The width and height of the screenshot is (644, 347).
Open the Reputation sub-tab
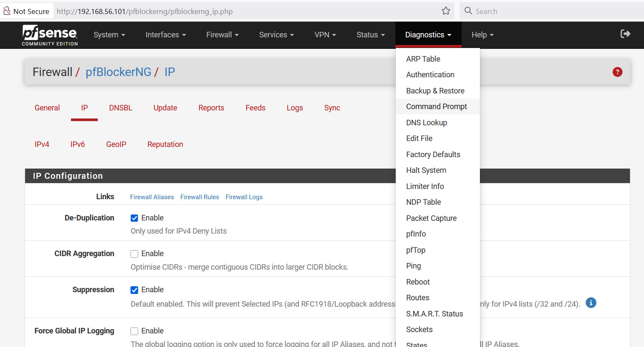[x=165, y=144]
